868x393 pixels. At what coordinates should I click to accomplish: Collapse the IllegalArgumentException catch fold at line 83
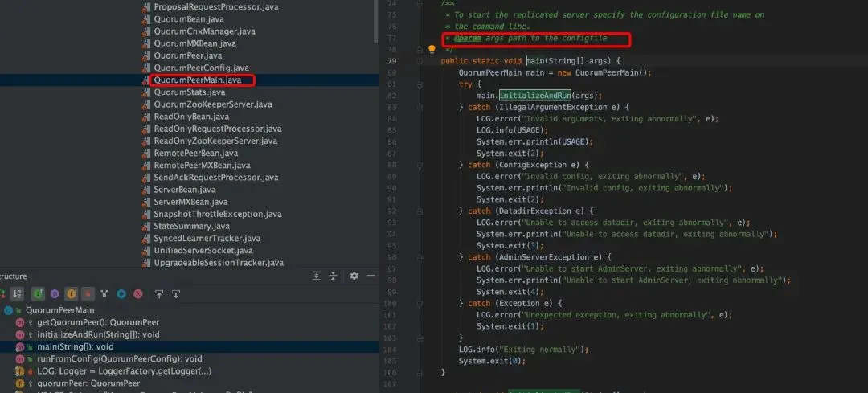pyautogui.click(x=420, y=108)
